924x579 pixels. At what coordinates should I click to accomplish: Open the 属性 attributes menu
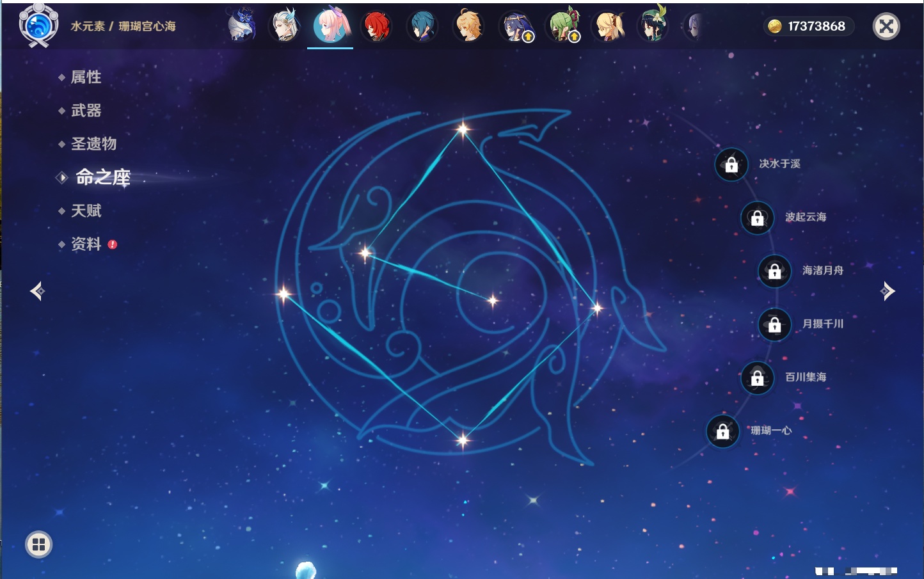coord(86,77)
